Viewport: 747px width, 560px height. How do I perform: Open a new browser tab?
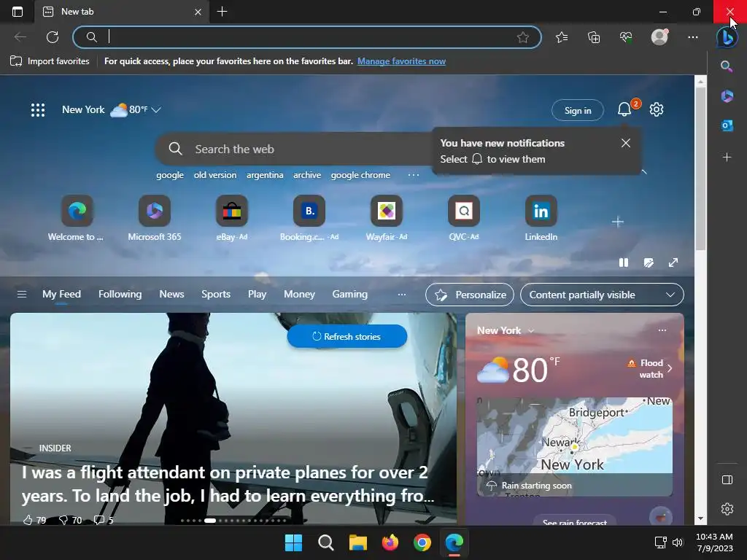(x=222, y=12)
